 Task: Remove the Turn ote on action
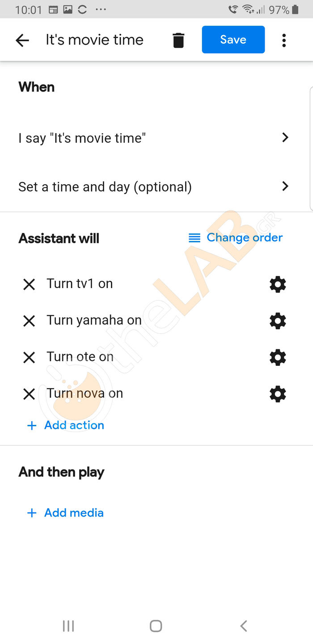[x=29, y=357]
